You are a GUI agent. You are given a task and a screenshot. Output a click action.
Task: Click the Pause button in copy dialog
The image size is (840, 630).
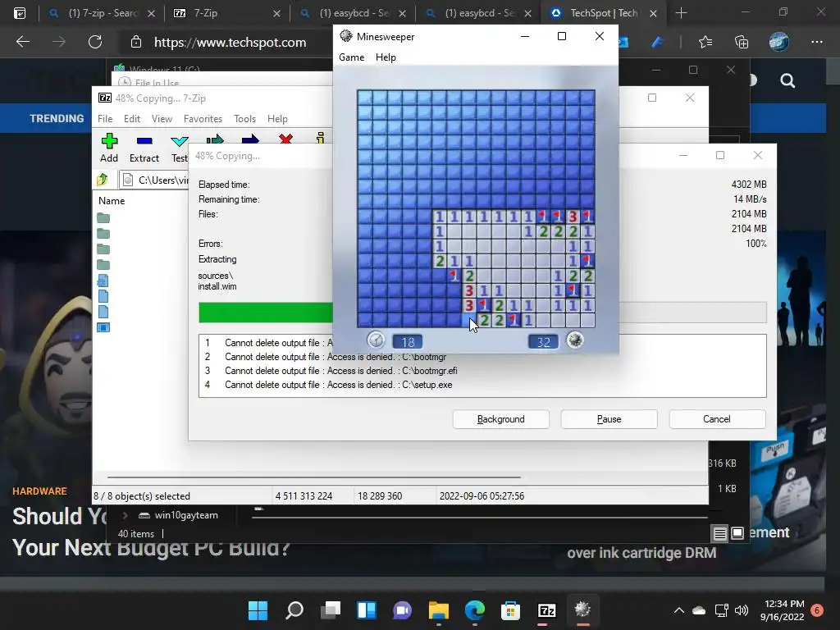coord(609,419)
